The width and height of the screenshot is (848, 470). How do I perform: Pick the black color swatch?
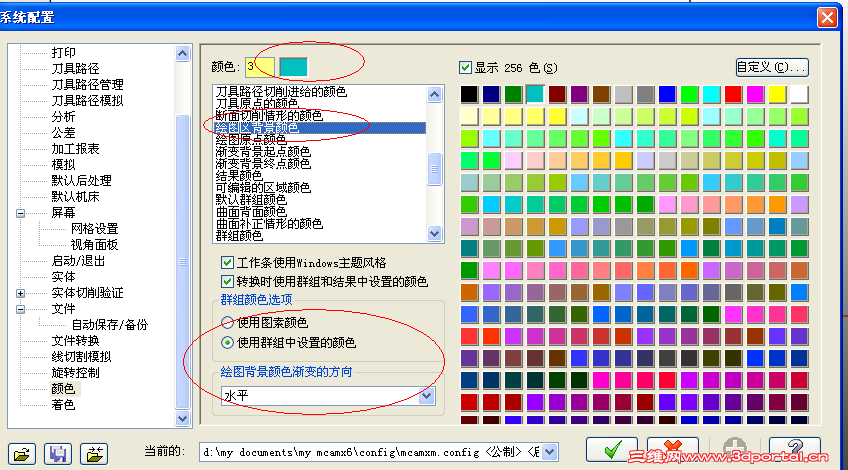(x=469, y=94)
